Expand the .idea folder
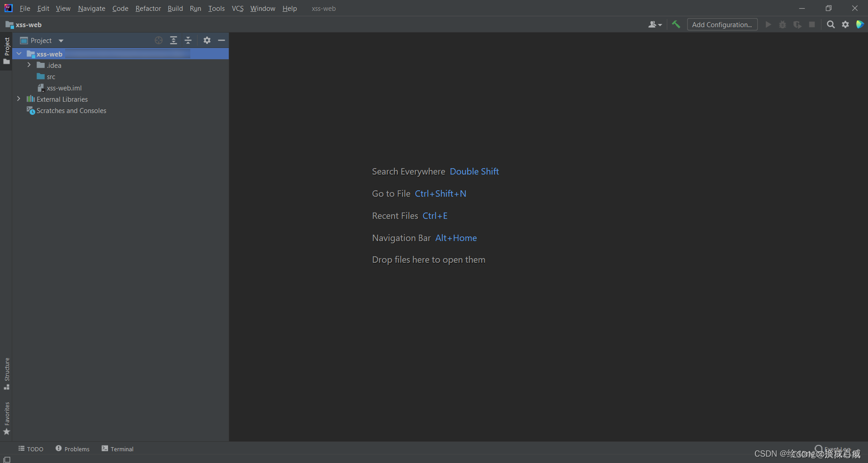The image size is (868, 463). (x=29, y=65)
